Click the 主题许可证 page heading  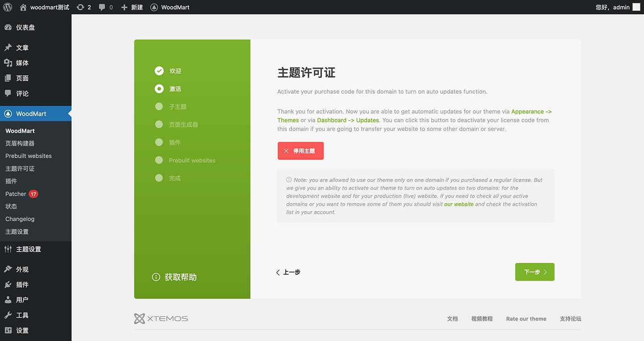(306, 73)
